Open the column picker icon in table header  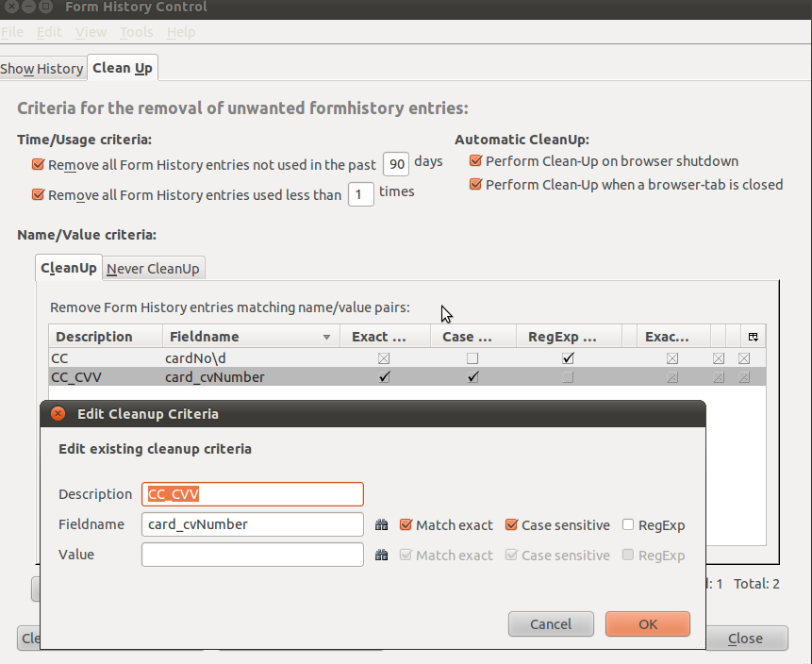pyautogui.click(x=753, y=337)
